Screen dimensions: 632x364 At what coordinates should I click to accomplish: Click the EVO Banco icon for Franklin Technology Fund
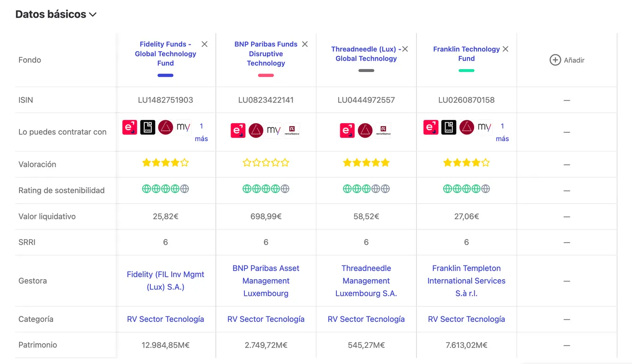pyautogui.click(x=448, y=127)
